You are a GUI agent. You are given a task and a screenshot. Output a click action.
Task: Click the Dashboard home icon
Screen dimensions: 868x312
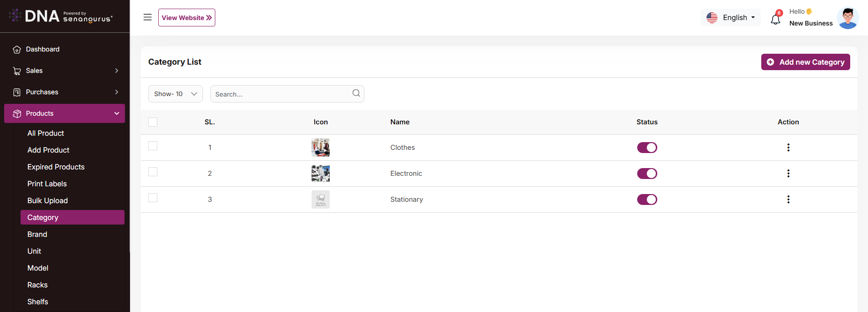tap(17, 50)
